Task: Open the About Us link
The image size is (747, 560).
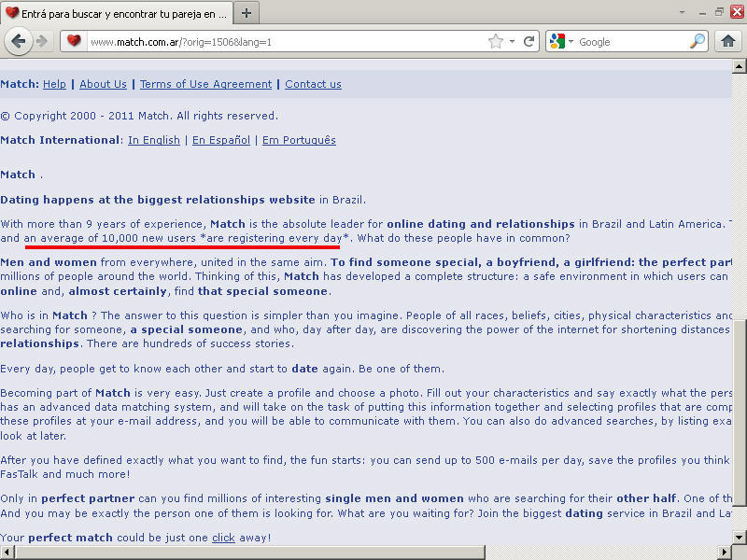Action: 103,84
